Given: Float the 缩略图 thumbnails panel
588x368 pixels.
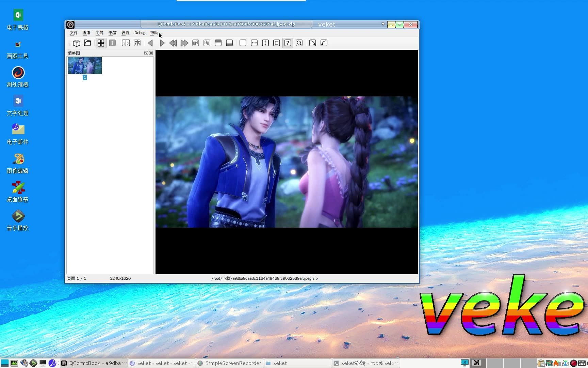Looking at the screenshot, I should coord(146,53).
